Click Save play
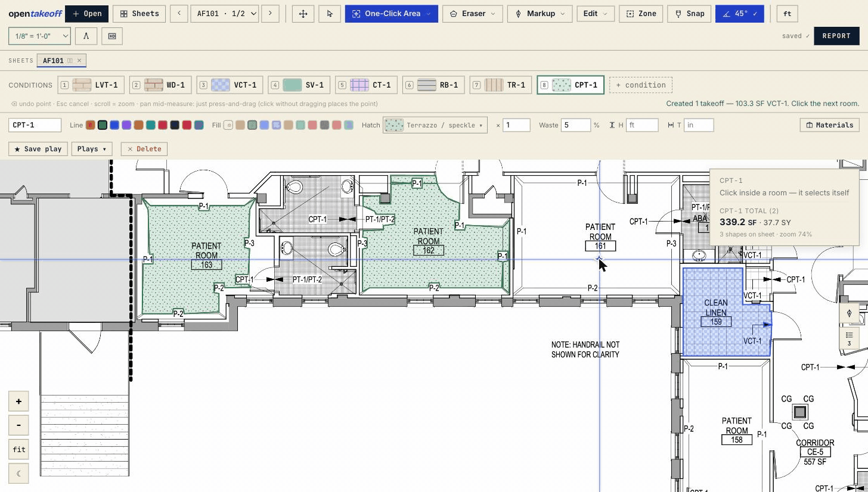Viewport: 868px width, 492px height. coord(38,149)
